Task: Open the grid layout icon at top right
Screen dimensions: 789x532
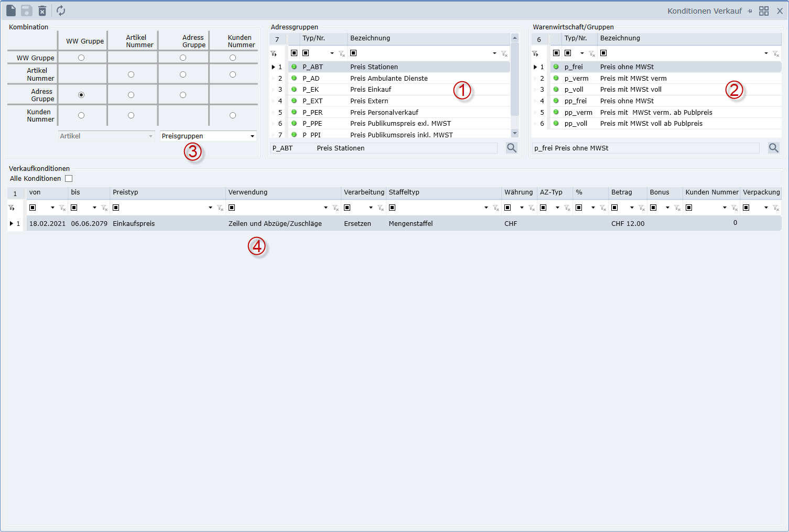Action: pos(764,11)
